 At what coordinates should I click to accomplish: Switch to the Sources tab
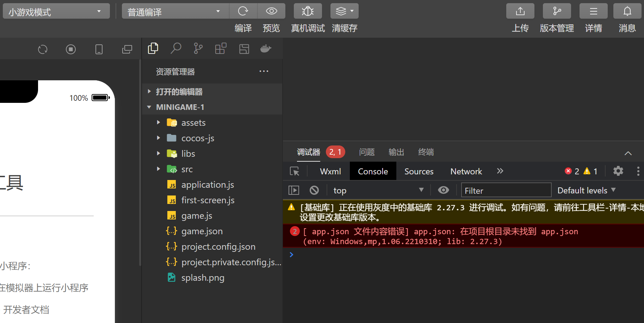(x=419, y=172)
